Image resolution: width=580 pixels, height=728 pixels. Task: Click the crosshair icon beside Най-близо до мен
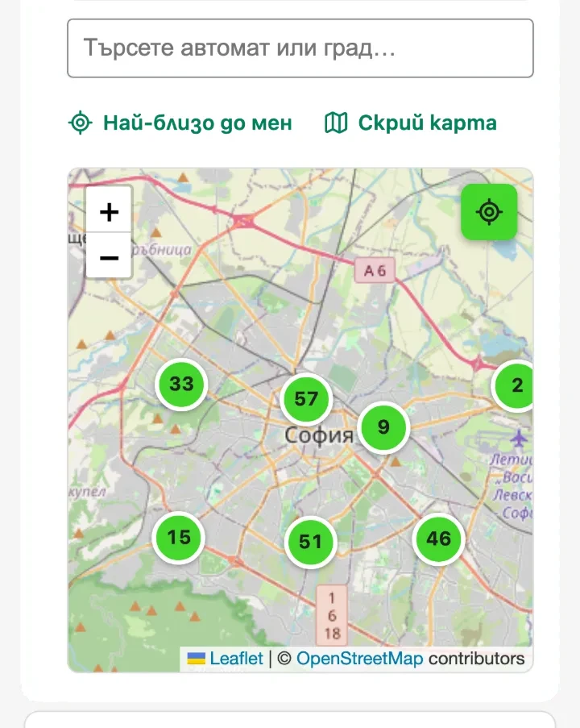81,123
